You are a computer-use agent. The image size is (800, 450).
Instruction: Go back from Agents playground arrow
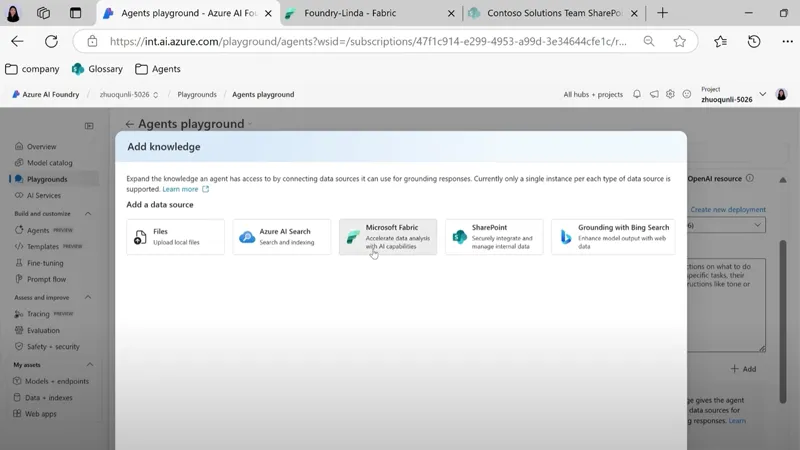point(130,124)
